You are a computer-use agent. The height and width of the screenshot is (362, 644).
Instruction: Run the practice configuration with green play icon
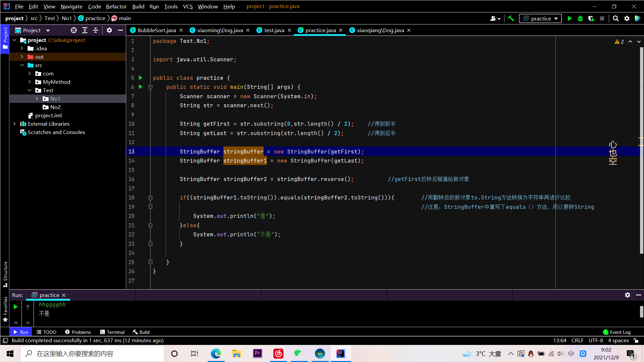coord(570,18)
